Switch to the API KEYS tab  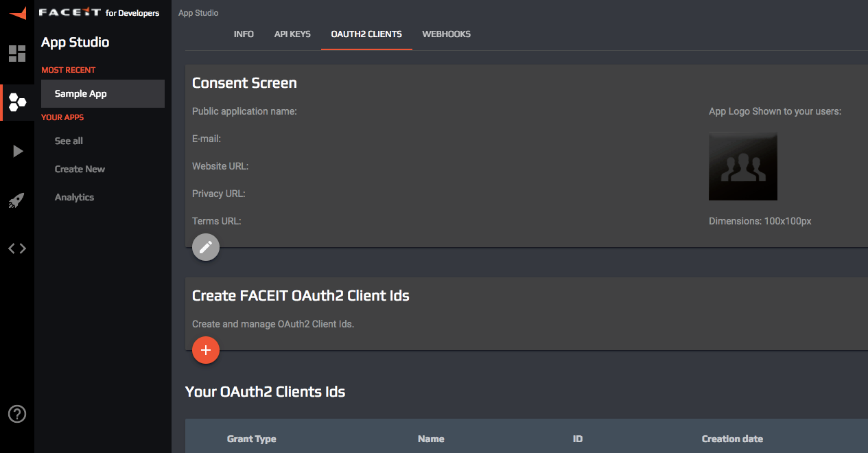pos(292,34)
